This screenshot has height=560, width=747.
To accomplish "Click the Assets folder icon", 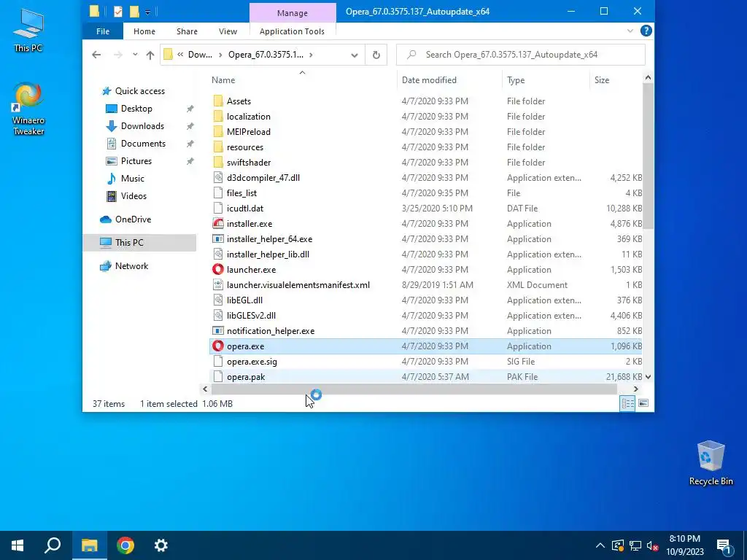I will [x=217, y=101].
